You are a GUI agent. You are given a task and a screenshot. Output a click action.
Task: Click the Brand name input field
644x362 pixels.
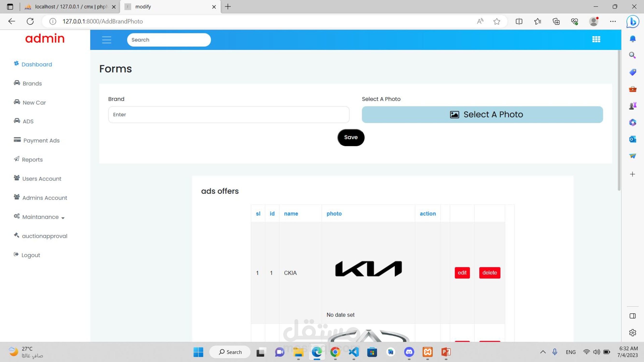point(228,114)
